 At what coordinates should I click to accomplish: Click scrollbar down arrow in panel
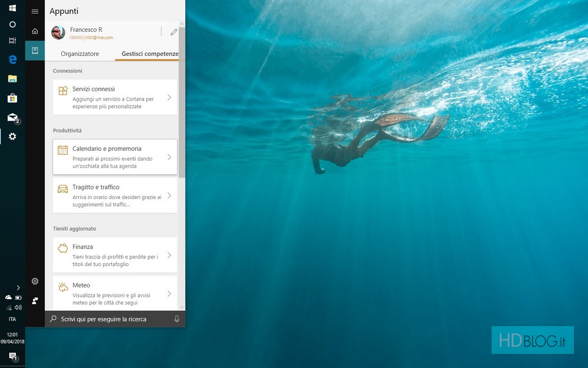tap(182, 307)
